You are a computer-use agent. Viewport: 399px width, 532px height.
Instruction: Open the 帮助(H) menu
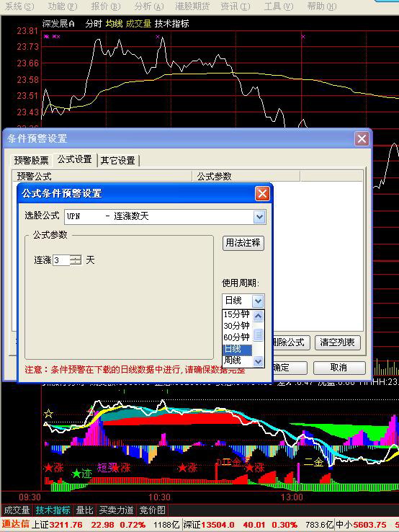[322, 6]
